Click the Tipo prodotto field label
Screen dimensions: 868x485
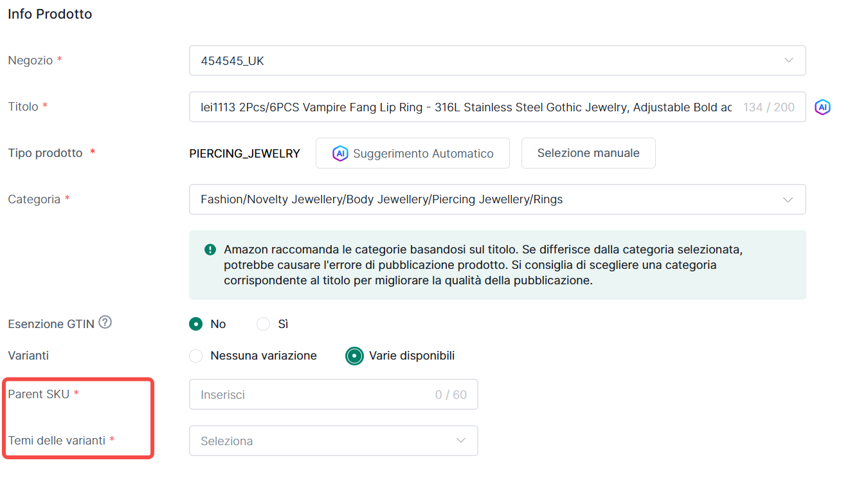coord(45,153)
